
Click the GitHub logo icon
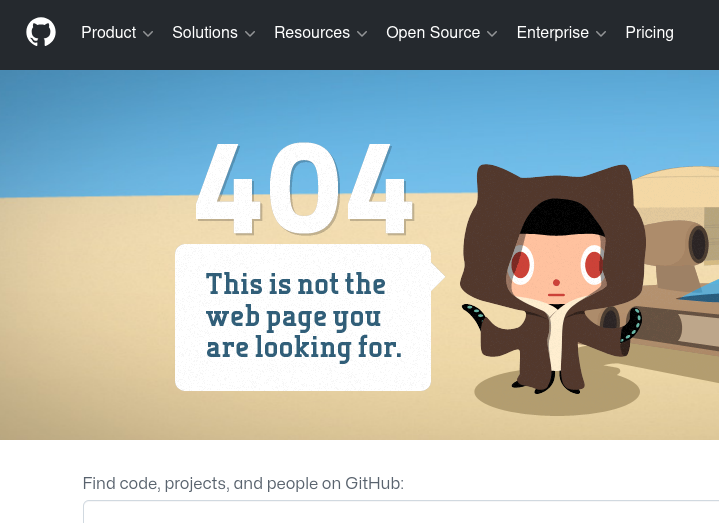[x=41, y=32]
